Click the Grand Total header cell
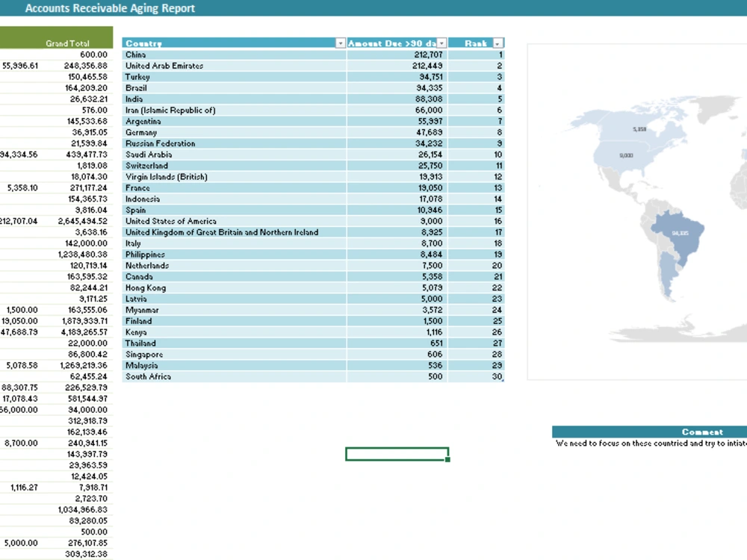The height and width of the screenshot is (560, 747). 67,43
